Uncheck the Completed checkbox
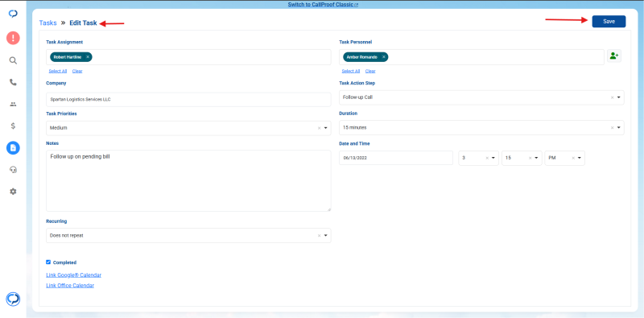This screenshot has width=644, height=318. [x=48, y=262]
